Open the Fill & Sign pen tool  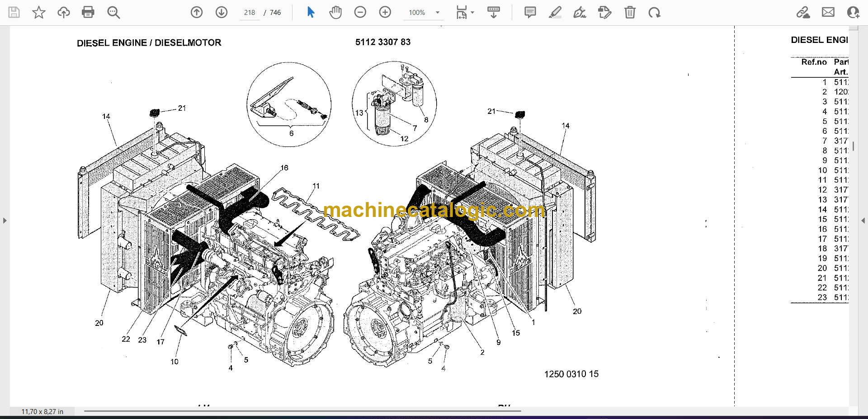click(x=580, y=12)
